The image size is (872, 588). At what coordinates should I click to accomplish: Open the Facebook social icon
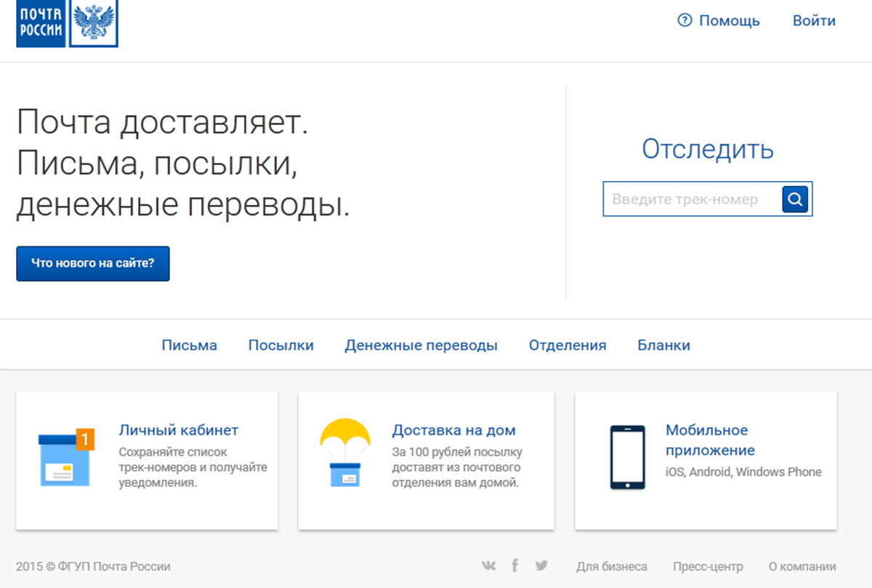[514, 565]
